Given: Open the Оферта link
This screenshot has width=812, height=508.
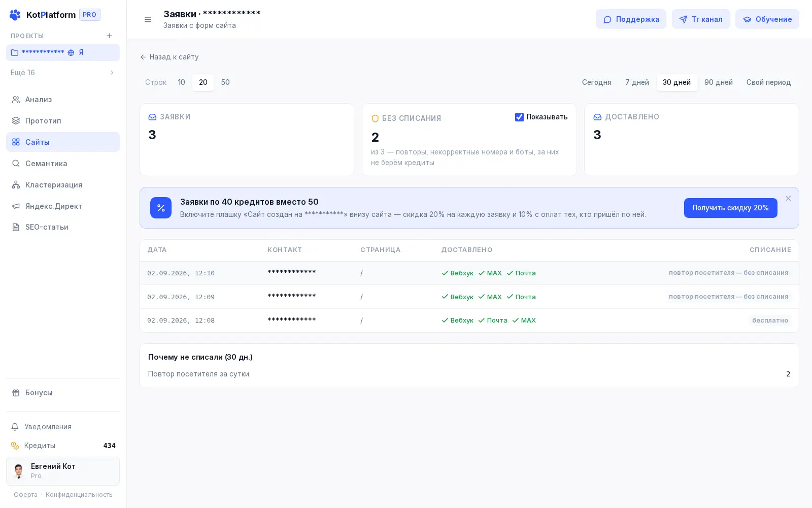Looking at the screenshot, I should 25,495.
